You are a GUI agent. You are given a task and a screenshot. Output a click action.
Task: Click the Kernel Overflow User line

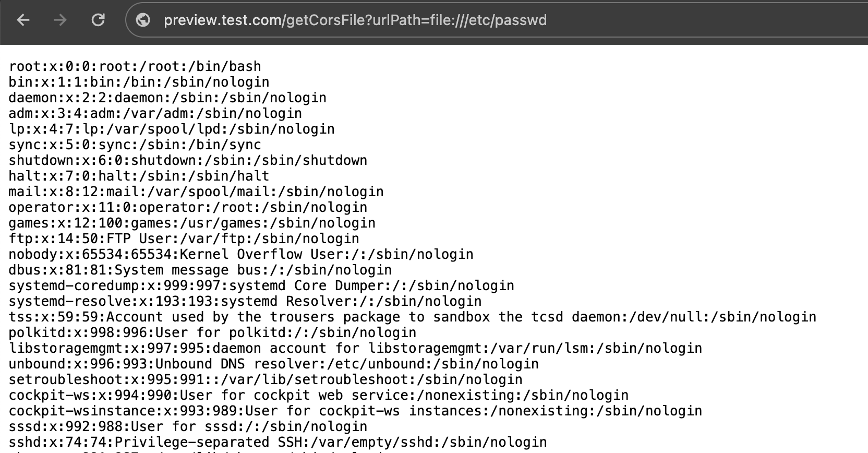pos(240,255)
